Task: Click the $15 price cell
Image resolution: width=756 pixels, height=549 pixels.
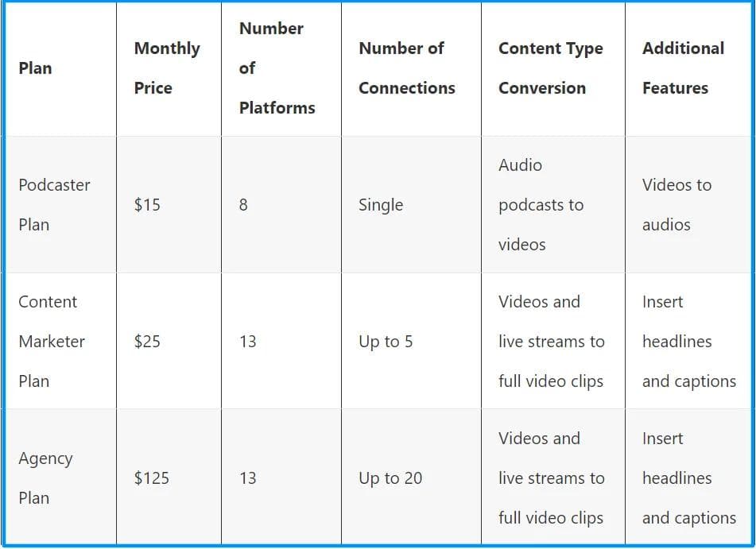Action: coord(147,204)
